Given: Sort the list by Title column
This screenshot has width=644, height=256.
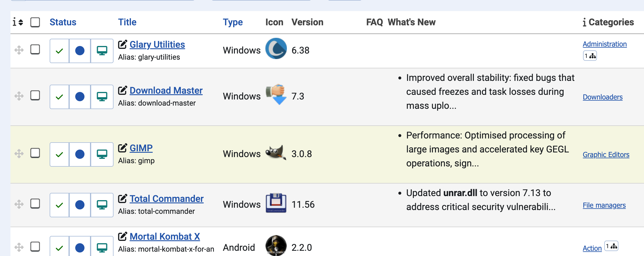Looking at the screenshot, I should coord(127,22).
